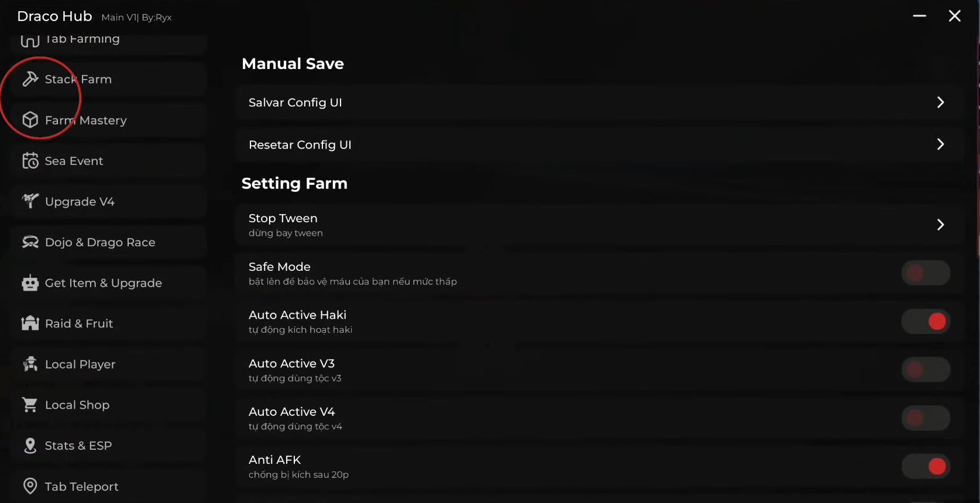Click the Auto Active V4 setting label
Image resolution: width=980 pixels, height=503 pixels.
tap(291, 412)
